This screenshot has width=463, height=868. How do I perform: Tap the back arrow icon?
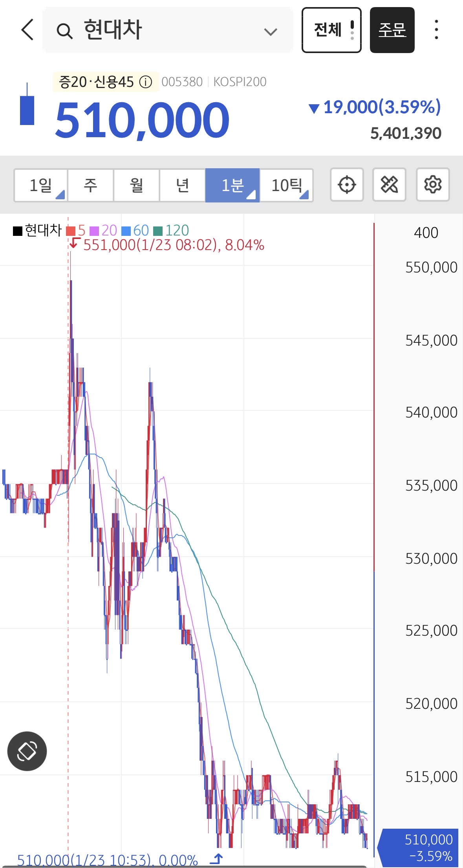point(27,30)
